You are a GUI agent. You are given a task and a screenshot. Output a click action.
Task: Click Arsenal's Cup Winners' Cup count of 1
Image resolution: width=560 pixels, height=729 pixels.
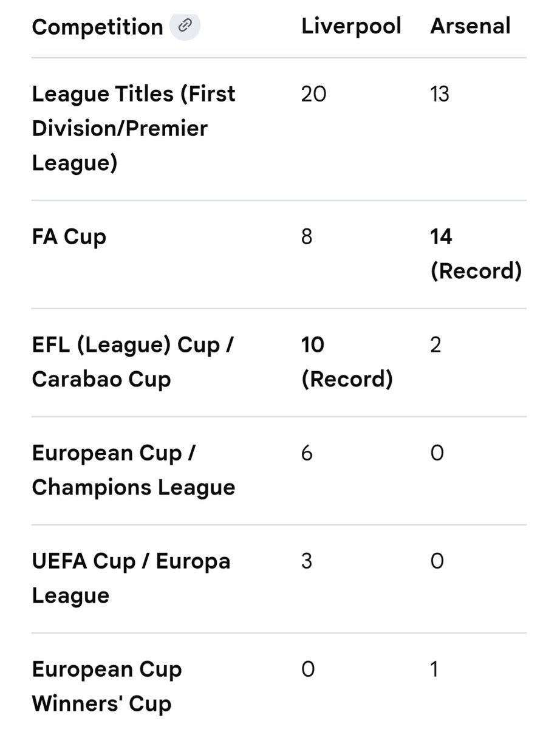[434, 669]
